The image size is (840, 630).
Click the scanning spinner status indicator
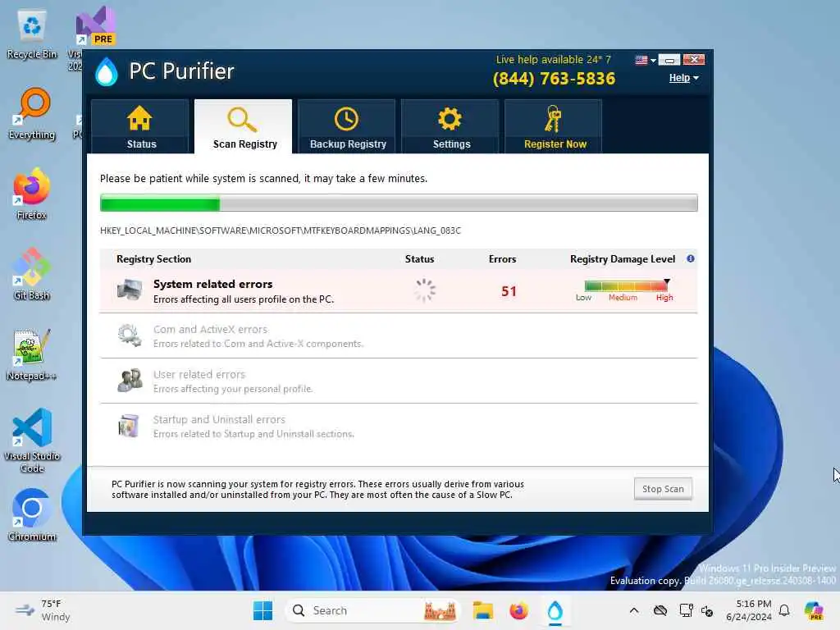click(x=425, y=291)
